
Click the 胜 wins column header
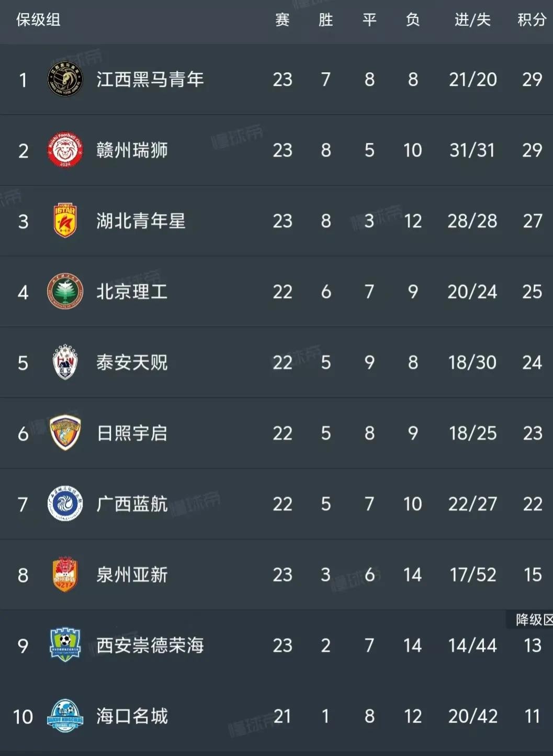click(325, 20)
